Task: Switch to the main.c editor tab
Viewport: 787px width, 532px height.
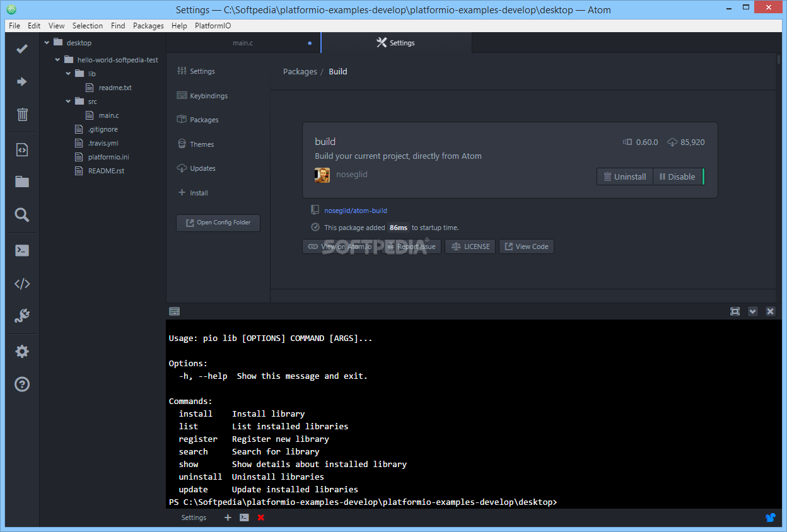Action: coord(243,43)
